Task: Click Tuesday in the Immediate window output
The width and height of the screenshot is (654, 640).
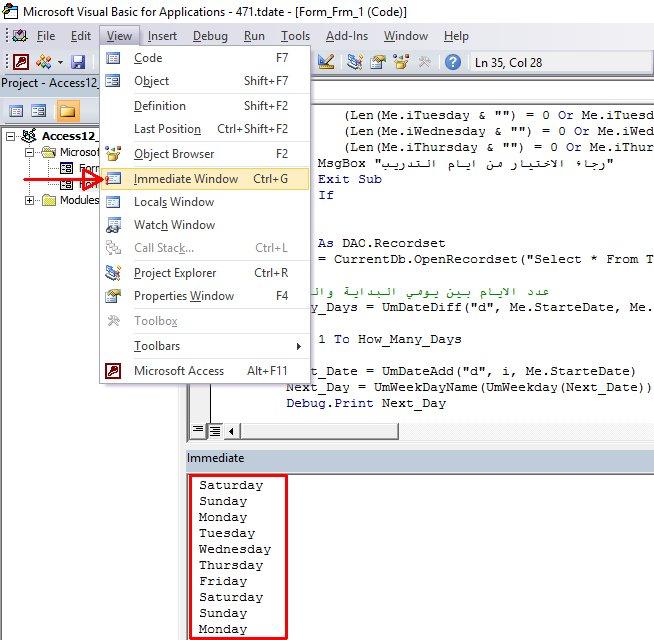Action: pos(227,534)
